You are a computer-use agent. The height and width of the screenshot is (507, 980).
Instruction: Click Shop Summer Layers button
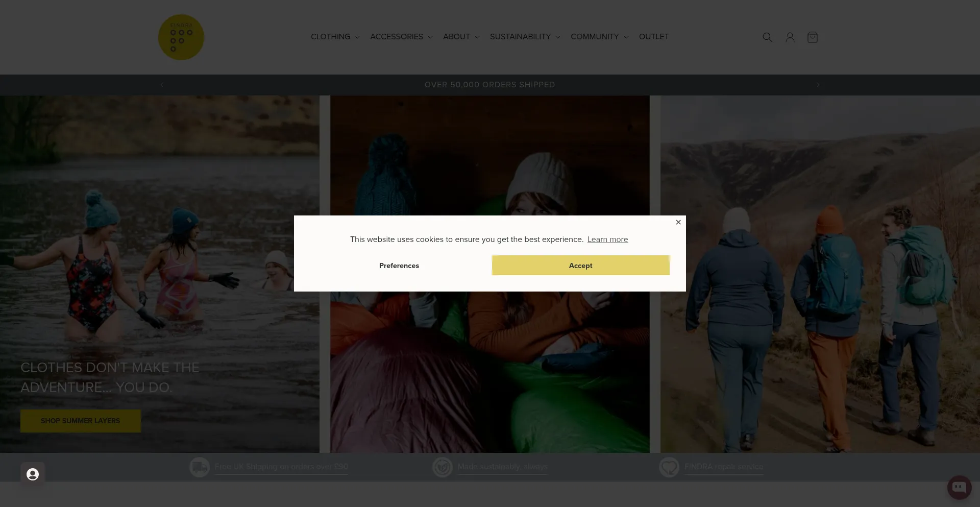[81, 421]
